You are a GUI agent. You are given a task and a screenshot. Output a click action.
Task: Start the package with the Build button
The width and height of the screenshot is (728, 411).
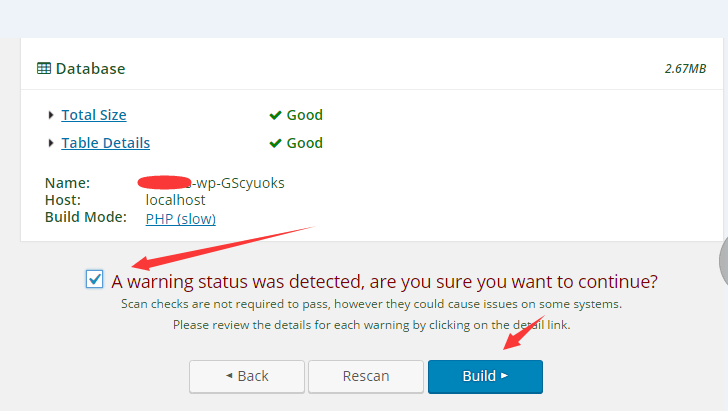(x=485, y=377)
